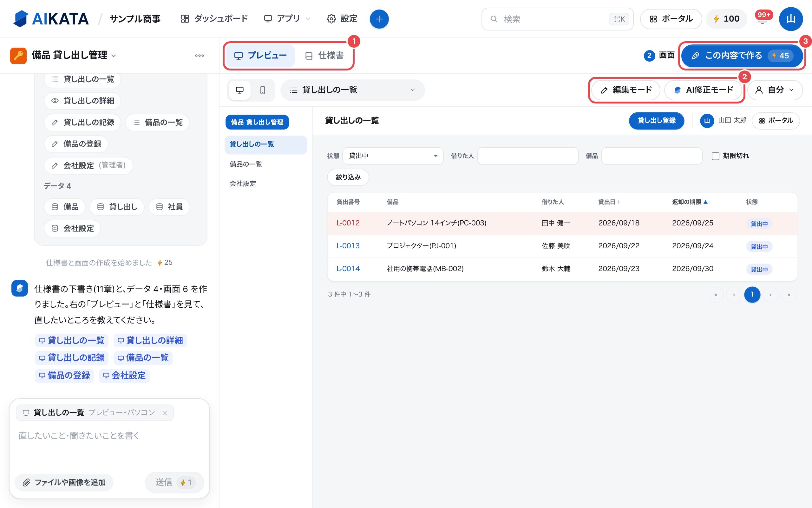Remove the 貸し出しの一覧 context chip
This screenshot has width=812, height=508.
pos(164,413)
